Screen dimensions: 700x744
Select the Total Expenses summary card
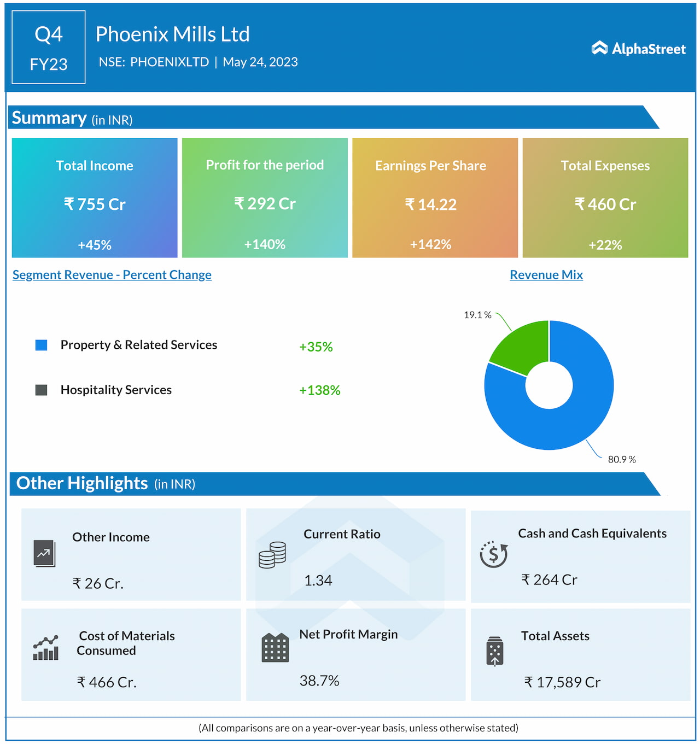click(x=605, y=198)
